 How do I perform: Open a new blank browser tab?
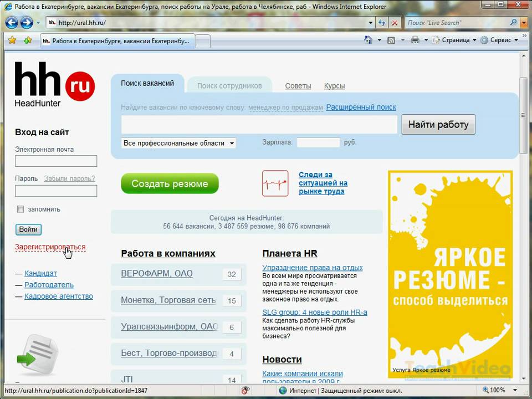click(x=203, y=42)
